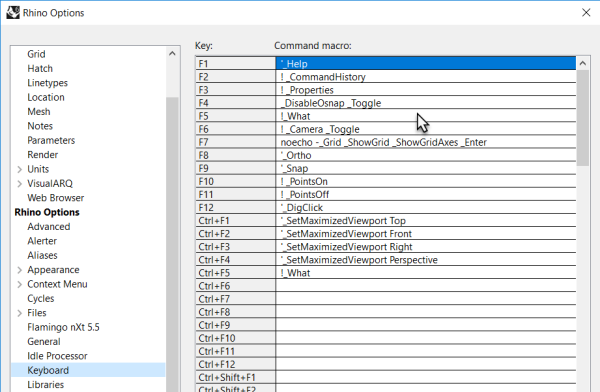
Task: Select the Rhino Options heading
Action: coord(47,212)
